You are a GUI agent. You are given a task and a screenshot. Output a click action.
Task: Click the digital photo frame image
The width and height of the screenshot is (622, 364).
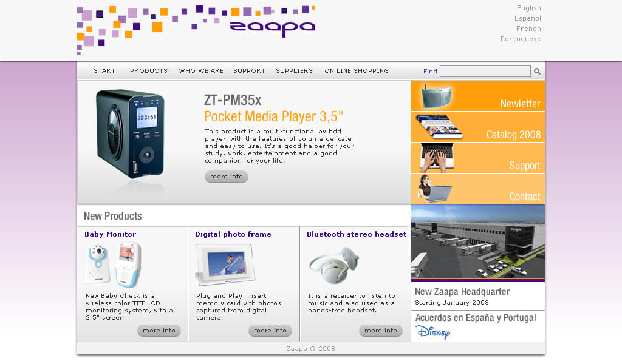224,265
